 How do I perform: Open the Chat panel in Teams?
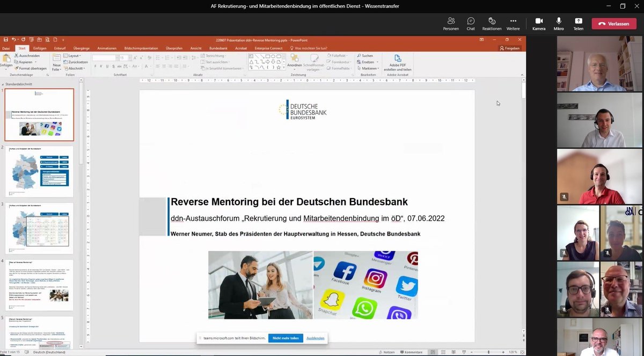click(x=471, y=24)
